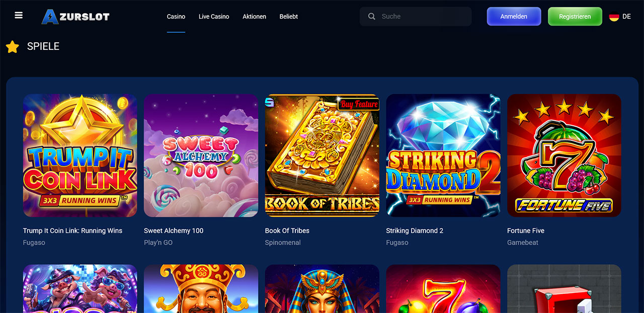
Task: Open the DE language selector
Action: [x=620, y=17]
